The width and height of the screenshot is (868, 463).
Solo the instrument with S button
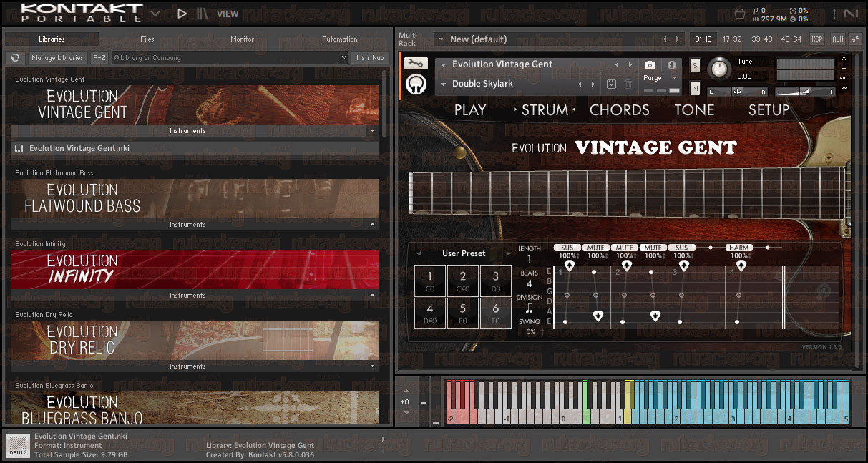(x=695, y=66)
